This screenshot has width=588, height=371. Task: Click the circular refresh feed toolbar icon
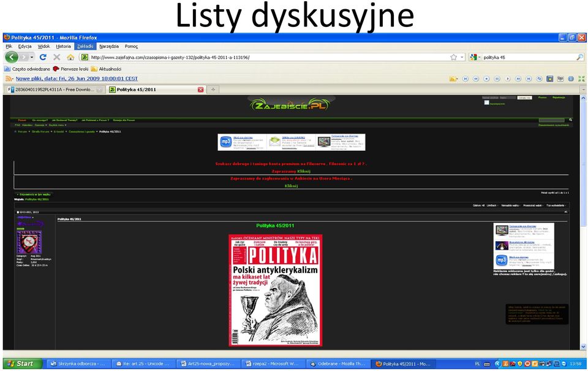pyautogui.click(x=539, y=78)
